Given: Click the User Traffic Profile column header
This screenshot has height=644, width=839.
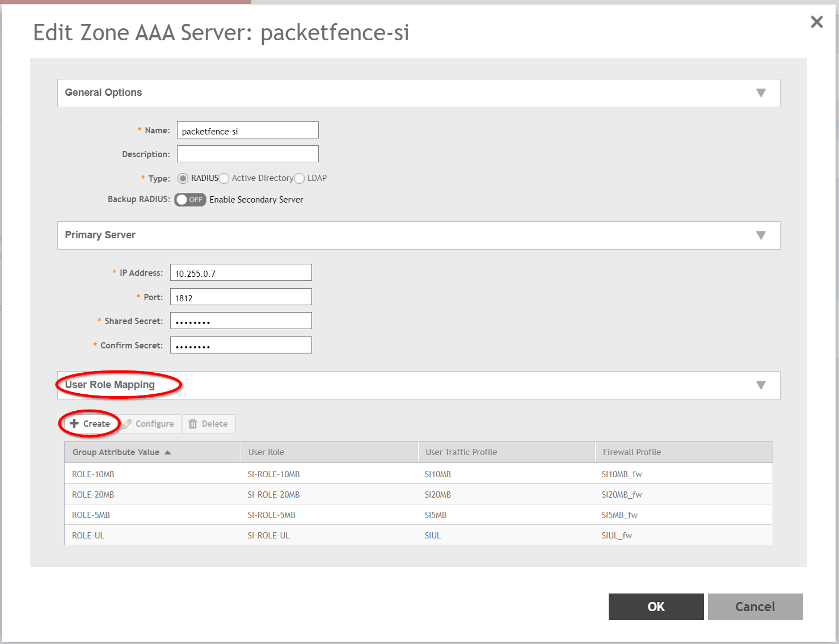Looking at the screenshot, I should coord(461,452).
